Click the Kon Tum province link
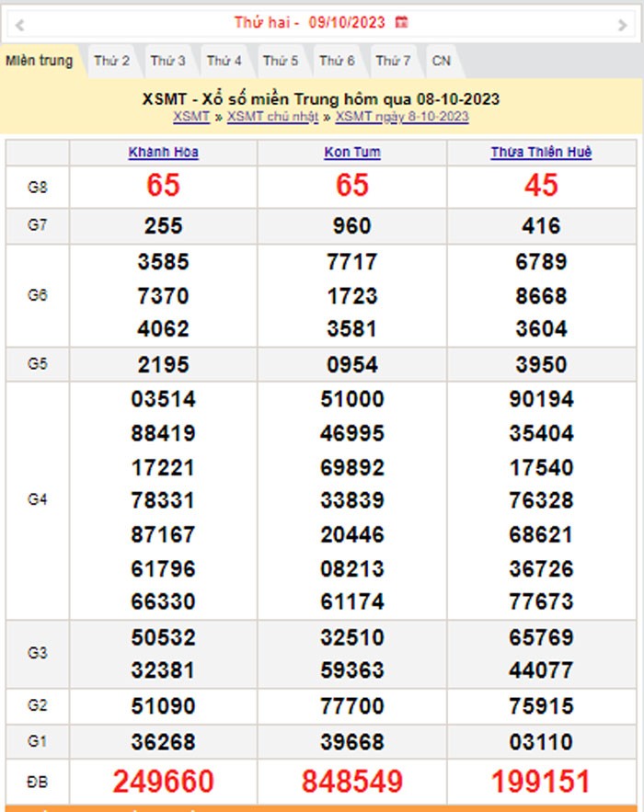This screenshot has width=644, height=812. (x=352, y=153)
